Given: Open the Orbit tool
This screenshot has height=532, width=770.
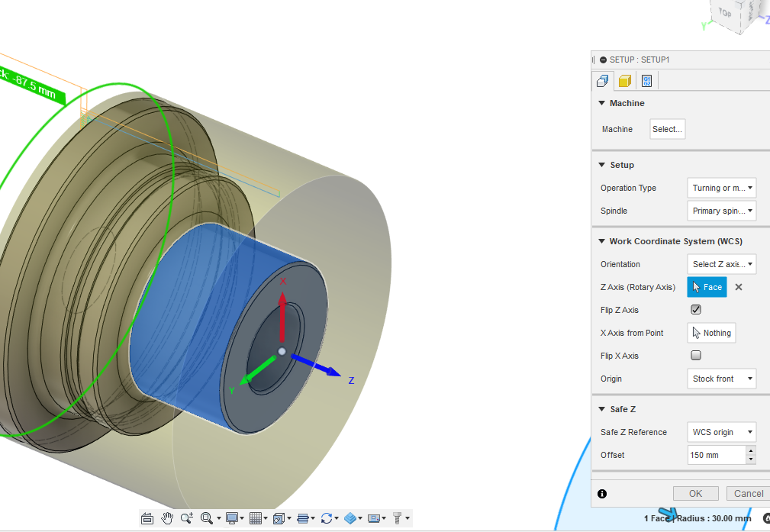Looking at the screenshot, I should click(327, 517).
